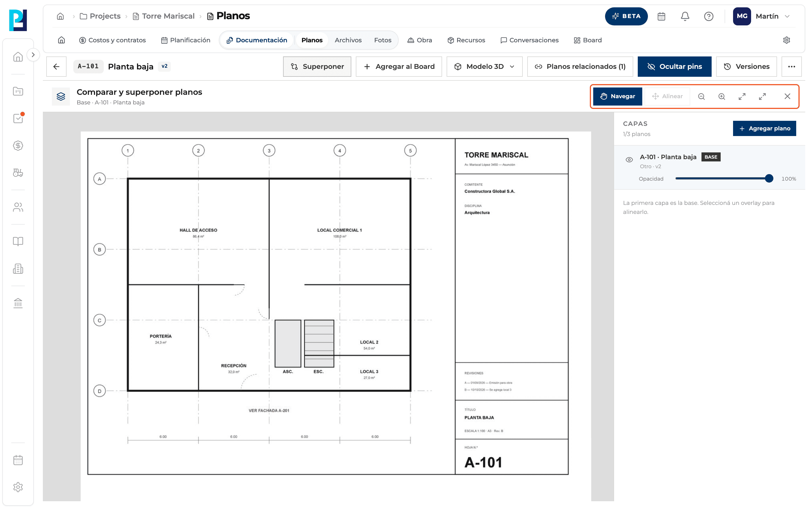812x508 pixels.
Task: Click the first expand arrows icon beside zoom in
Action: click(742, 97)
